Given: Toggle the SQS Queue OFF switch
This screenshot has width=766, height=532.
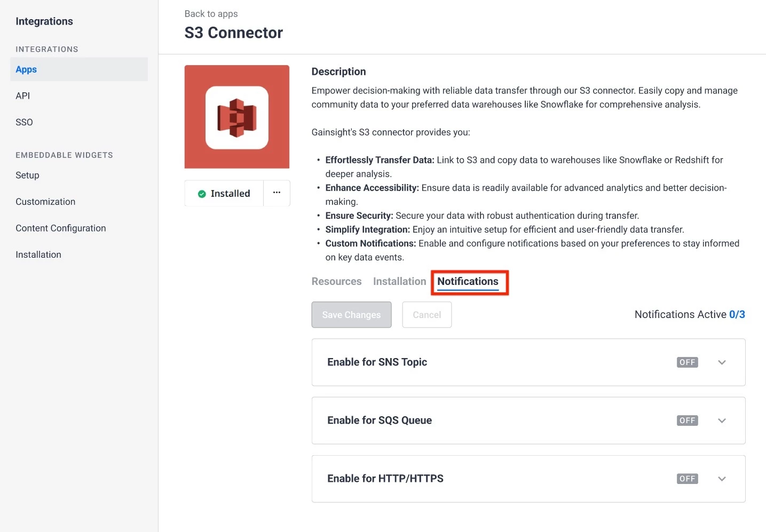Looking at the screenshot, I should [687, 420].
